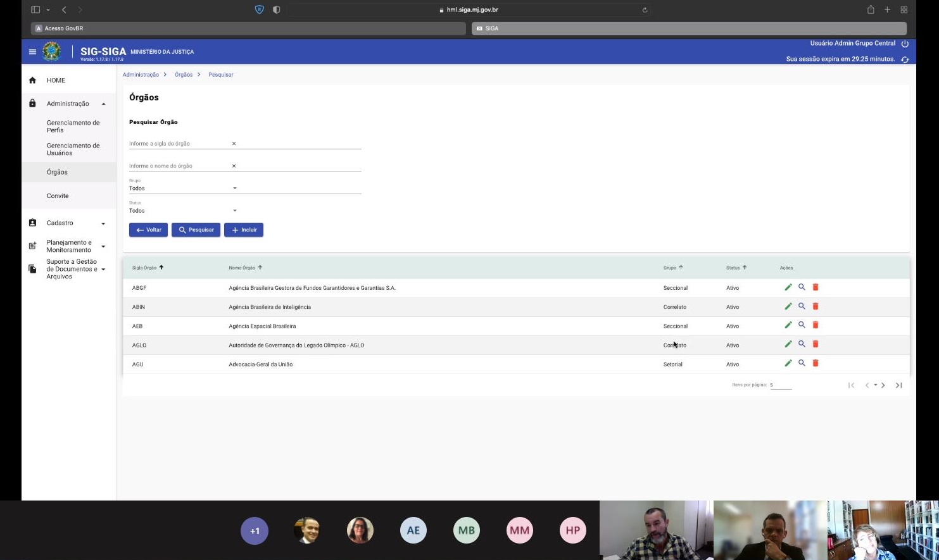Go to the last page of results

point(898,385)
